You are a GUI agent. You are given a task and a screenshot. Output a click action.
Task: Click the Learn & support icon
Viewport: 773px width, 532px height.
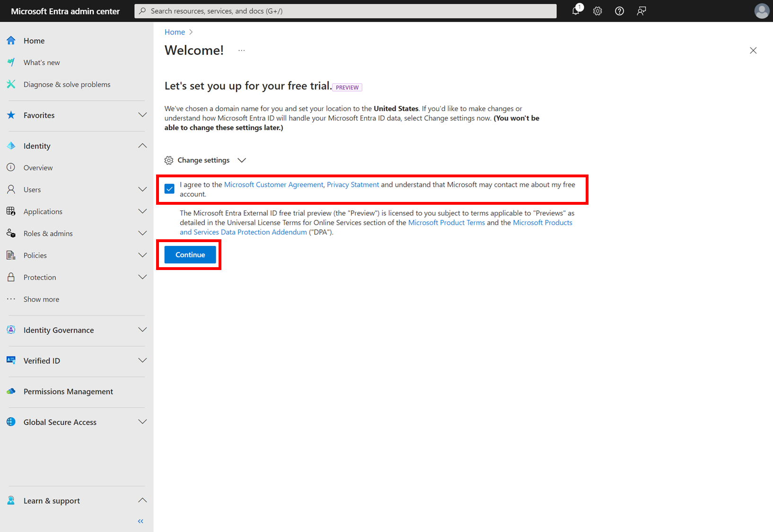pos(11,500)
